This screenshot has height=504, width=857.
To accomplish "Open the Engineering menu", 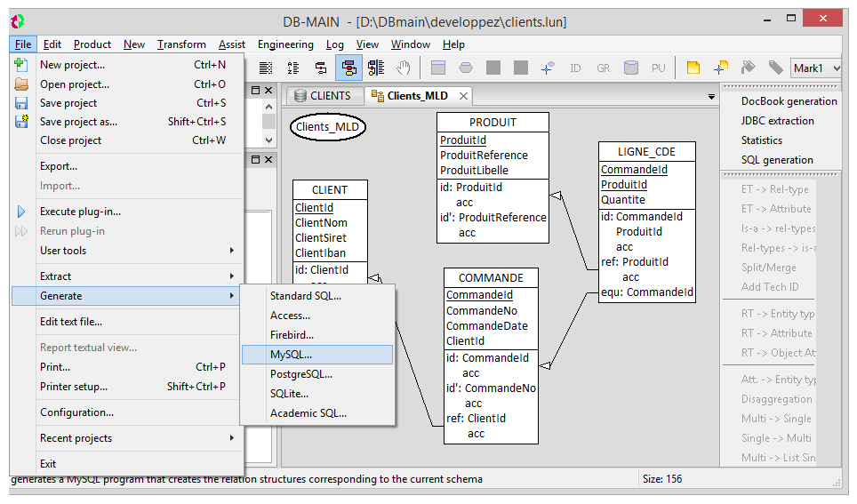I will pos(285,44).
